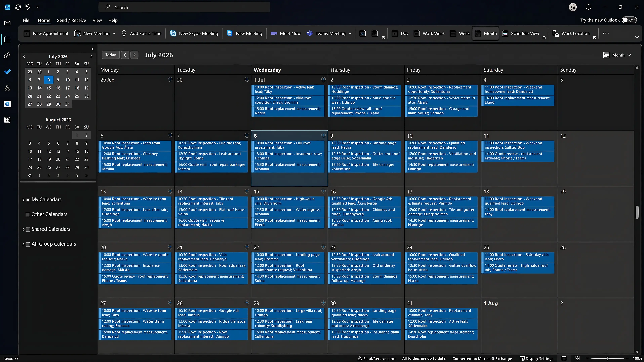Viewport: 644px width, 362px height.
Task: Open the notifications bell icon
Action: [589, 7]
